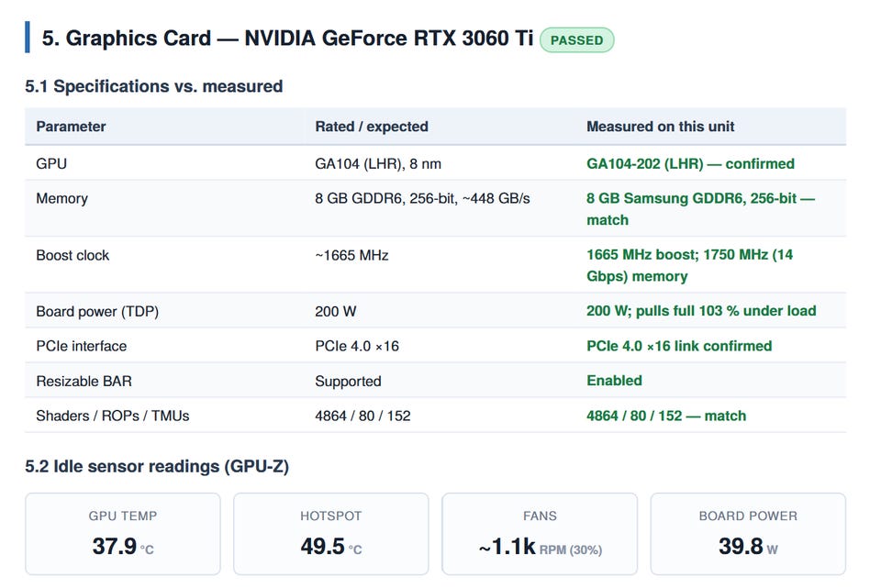Click '5.2 Idle sensor readings (GPU-Z)' subheading
The image size is (881, 588).
[x=157, y=467]
